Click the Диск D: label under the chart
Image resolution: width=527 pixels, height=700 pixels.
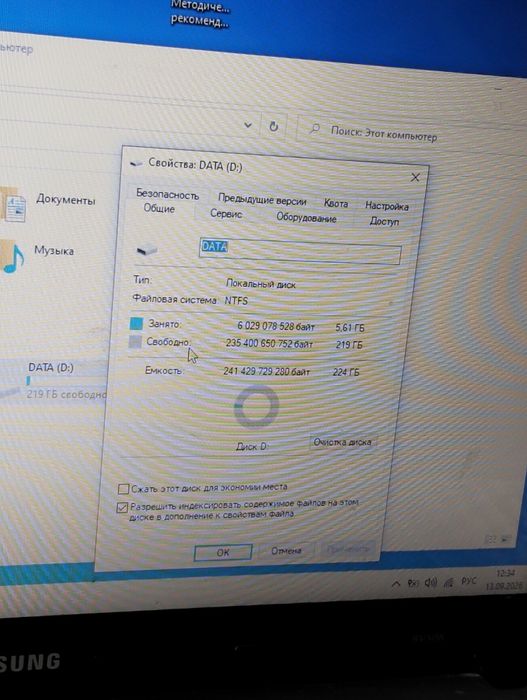click(252, 446)
